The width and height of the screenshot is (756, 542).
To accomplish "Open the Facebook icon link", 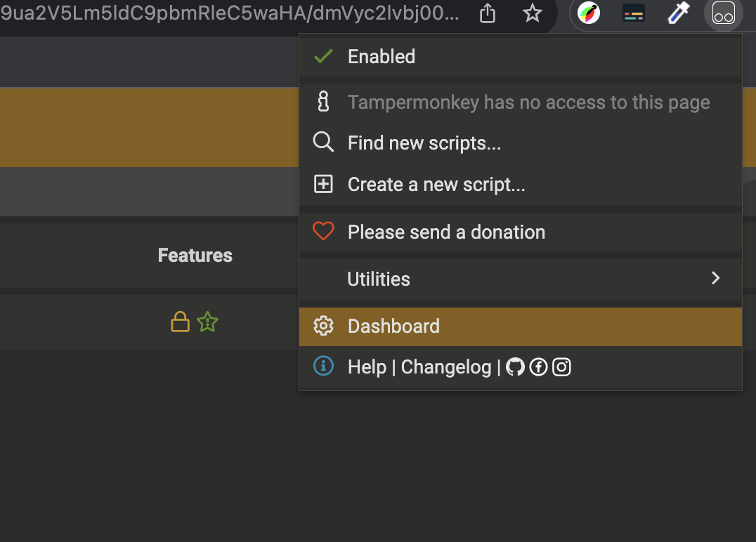I will (x=538, y=367).
